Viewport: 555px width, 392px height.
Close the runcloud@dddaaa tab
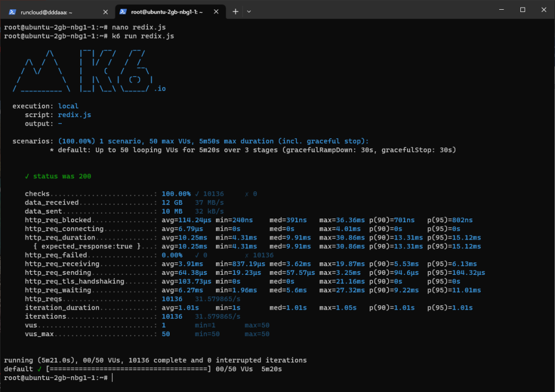click(x=106, y=12)
